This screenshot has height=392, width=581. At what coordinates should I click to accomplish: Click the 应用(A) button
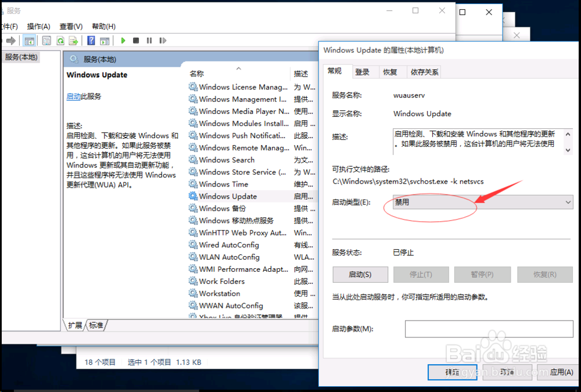click(561, 372)
